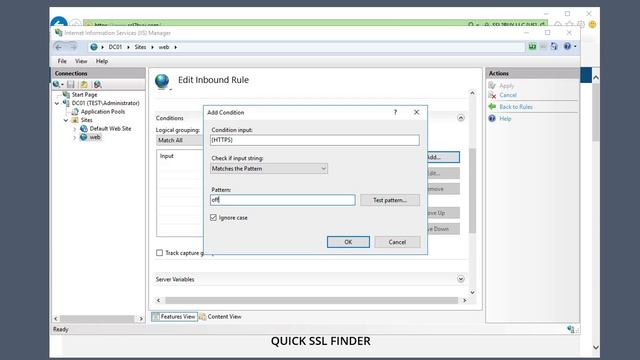
Task: Select the Start Page tree node
Action: click(84, 94)
